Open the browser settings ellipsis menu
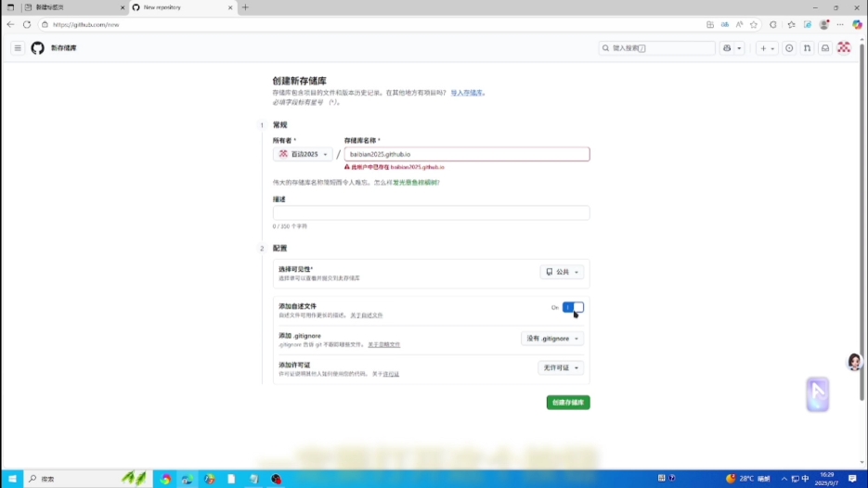The image size is (868, 488). tap(840, 24)
